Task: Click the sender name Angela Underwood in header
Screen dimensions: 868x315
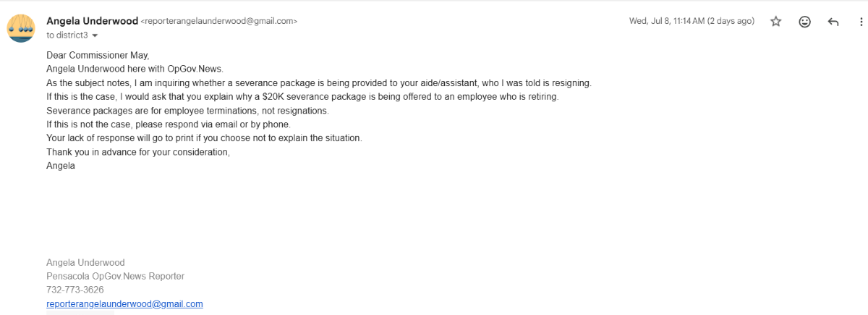Action: [x=92, y=21]
